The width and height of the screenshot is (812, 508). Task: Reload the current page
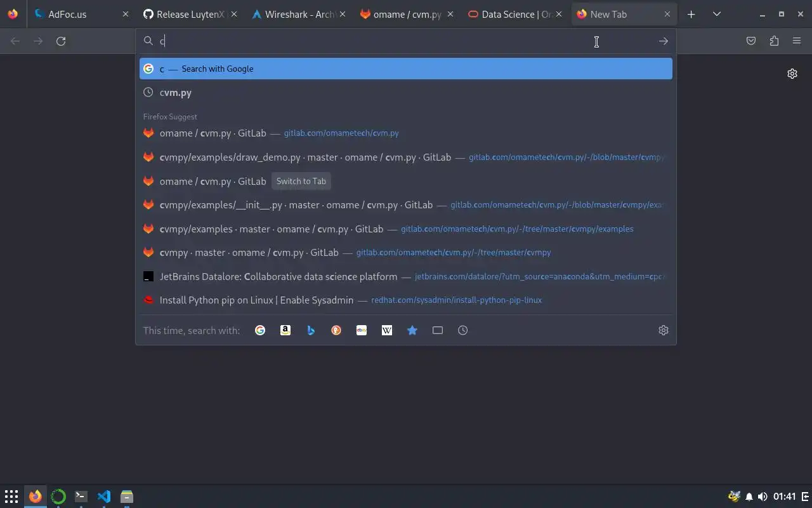(61, 41)
